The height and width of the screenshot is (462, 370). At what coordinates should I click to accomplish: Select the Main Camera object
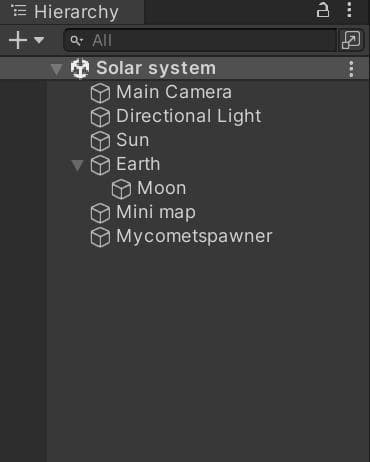[x=174, y=92]
